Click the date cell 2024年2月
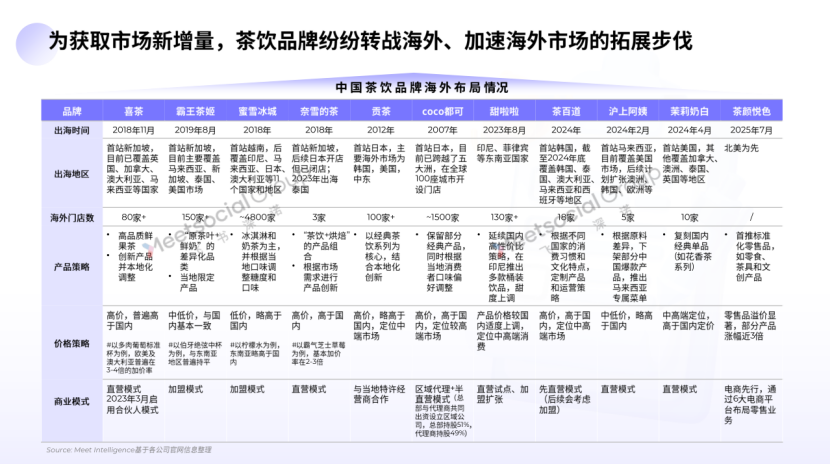831x464 pixels. [x=627, y=130]
